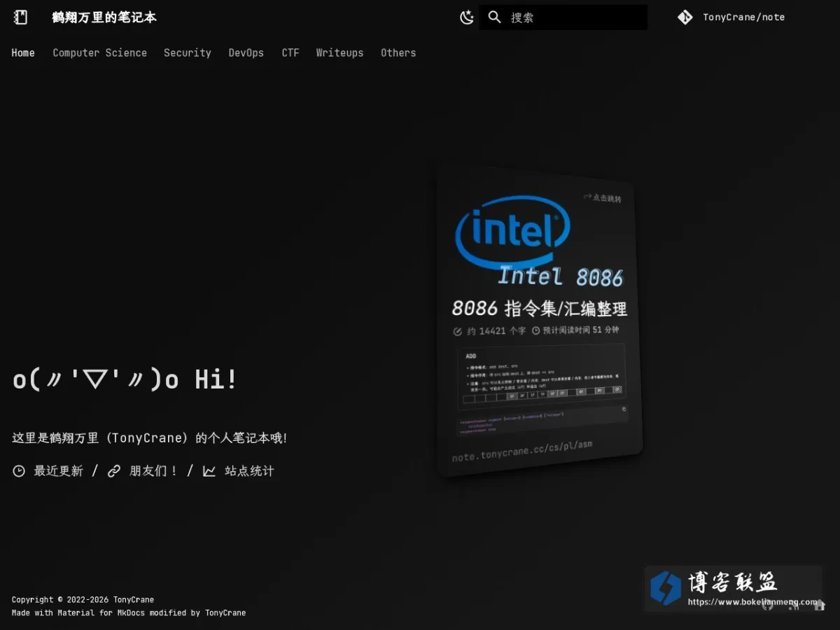This screenshot has height=630, width=840.
Task: Open the Others tab
Action: pyautogui.click(x=398, y=52)
